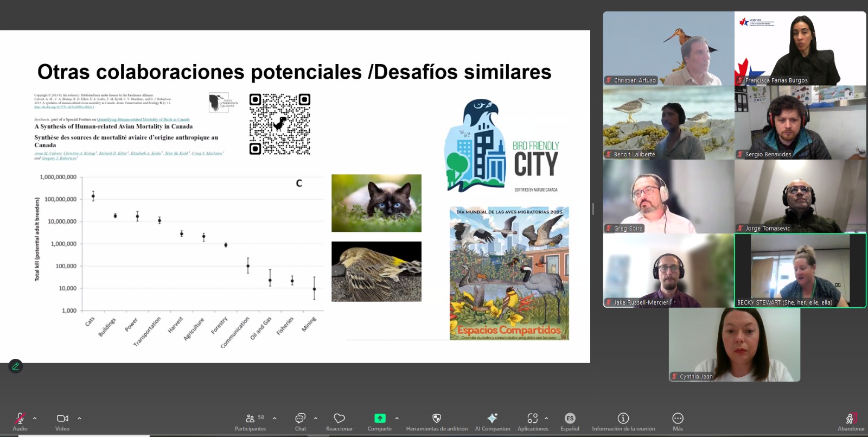
Task: Click the muted mic icon on Christian Artuso's name
Action: pos(609,80)
